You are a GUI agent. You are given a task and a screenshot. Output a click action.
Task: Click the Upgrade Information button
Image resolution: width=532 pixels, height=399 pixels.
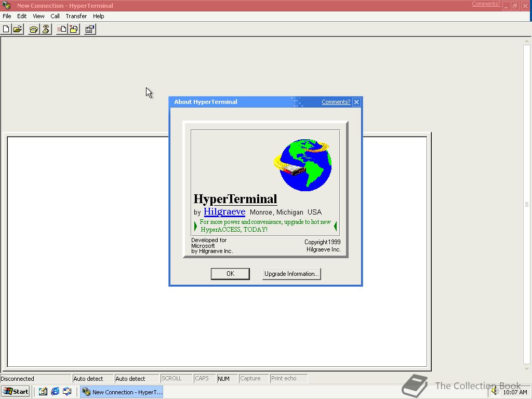(291, 274)
